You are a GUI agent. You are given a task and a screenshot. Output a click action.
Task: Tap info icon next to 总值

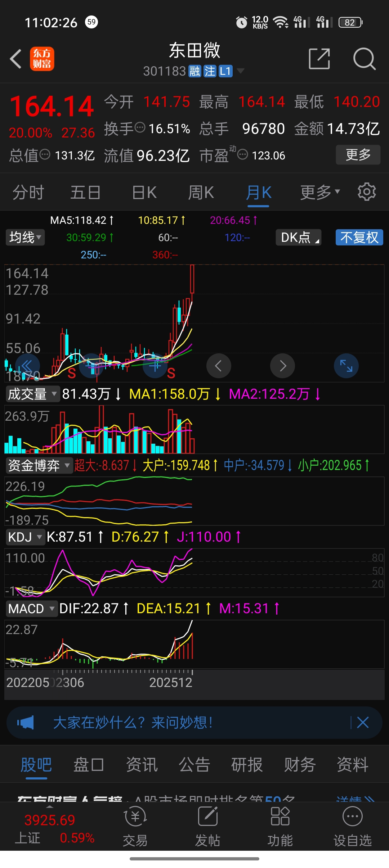point(45,154)
